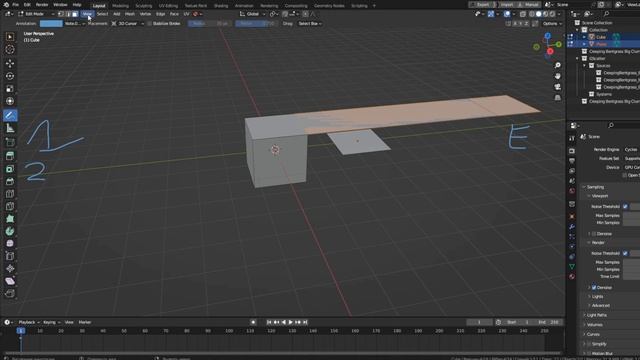Screen dimensions: 640x360
Task: Open the Modifiers wrench properties tab
Action: point(572,227)
